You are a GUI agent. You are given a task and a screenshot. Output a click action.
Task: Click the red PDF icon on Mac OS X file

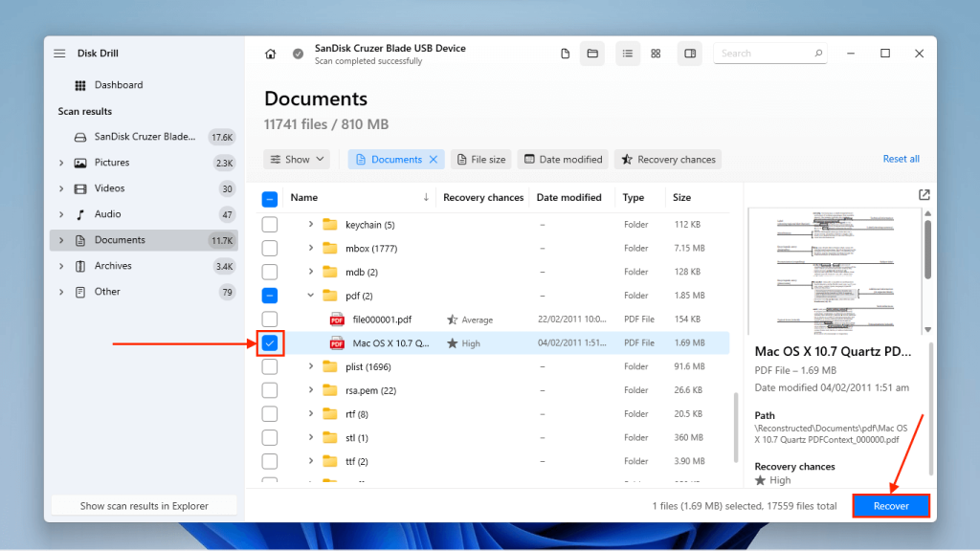[x=337, y=342]
